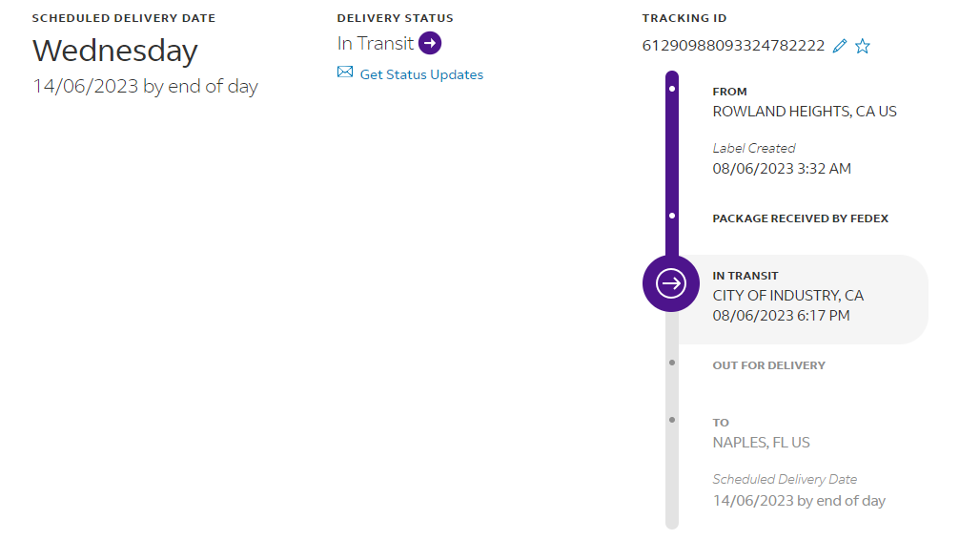
Task: Click the small arrow icon beside In Transit status
Action: [x=430, y=43]
